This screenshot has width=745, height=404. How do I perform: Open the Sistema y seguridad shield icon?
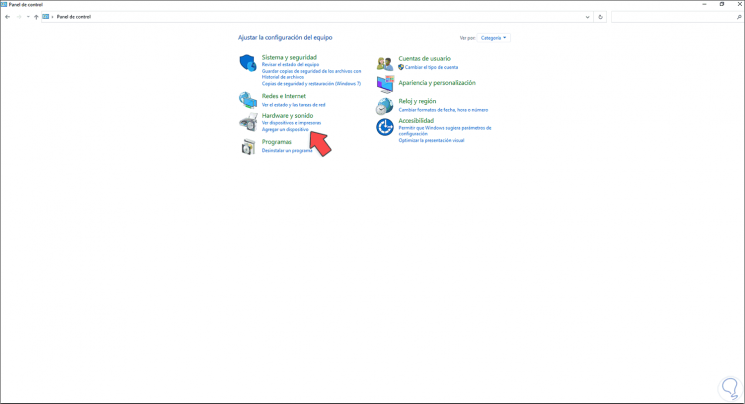click(x=248, y=63)
